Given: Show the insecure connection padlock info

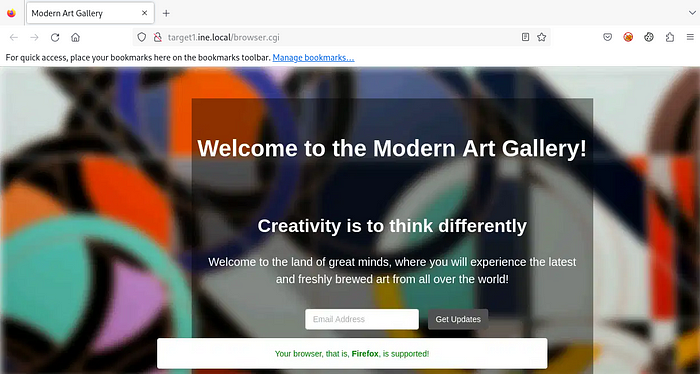Looking at the screenshot, I should [158, 37].
